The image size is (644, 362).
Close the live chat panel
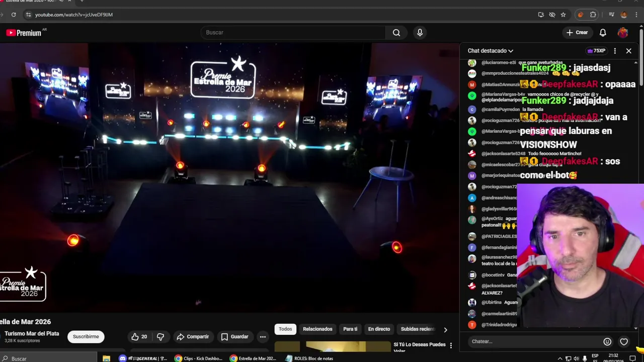[x=628, y=51]
